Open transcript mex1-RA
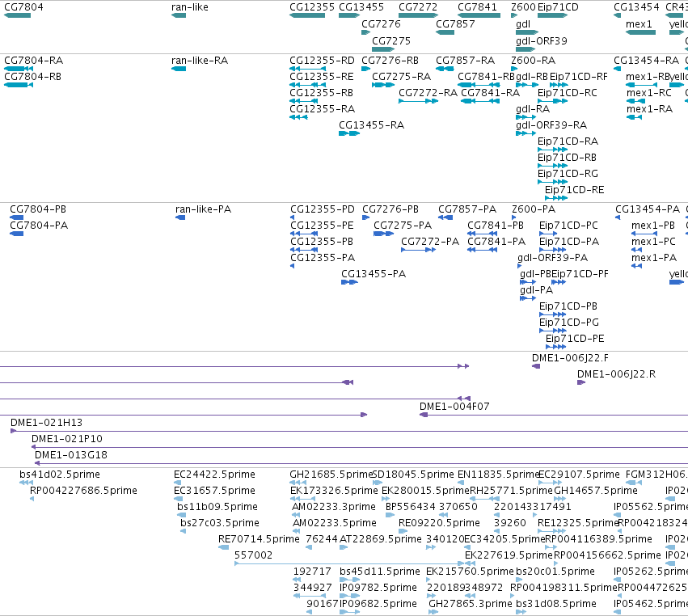This screenshot has height=616, width=688. pos(649,109)
